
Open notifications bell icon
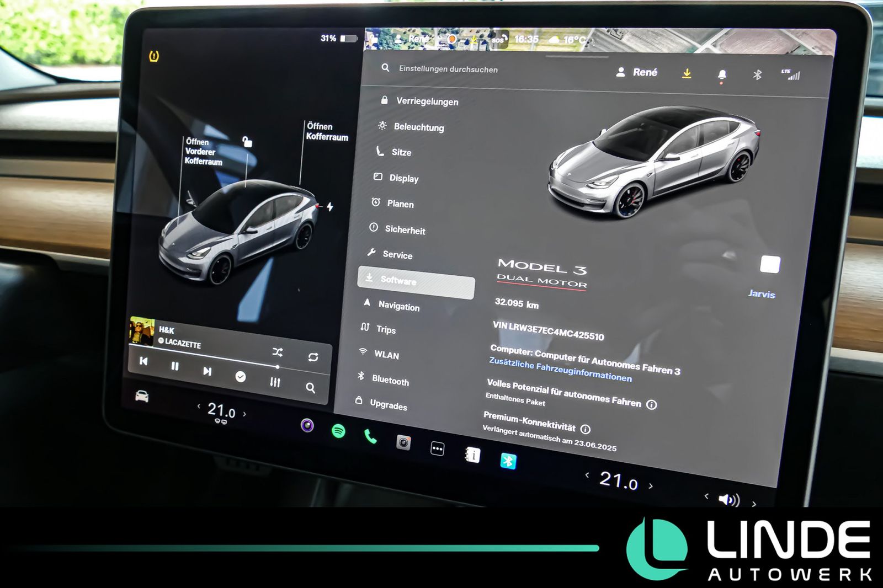(x=722, y=75)
